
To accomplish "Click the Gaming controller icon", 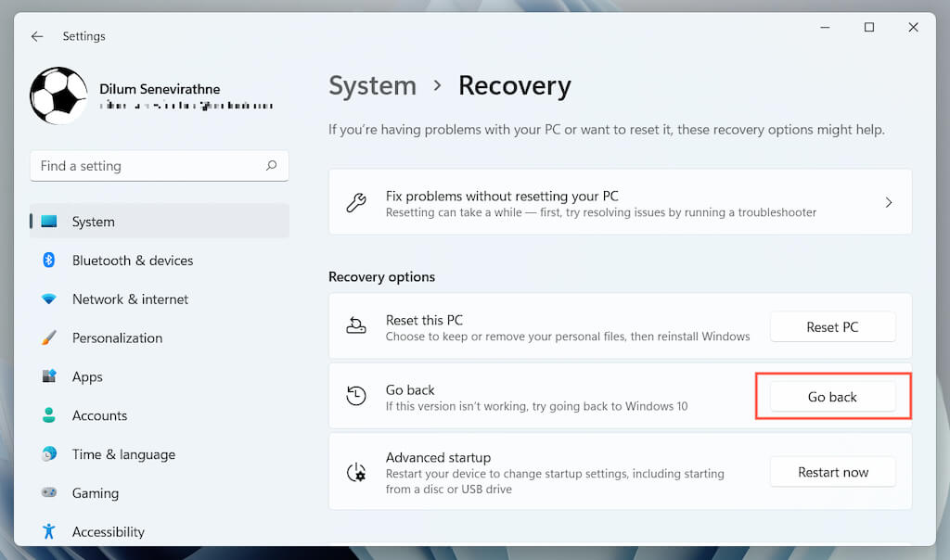I will (49, 493).
